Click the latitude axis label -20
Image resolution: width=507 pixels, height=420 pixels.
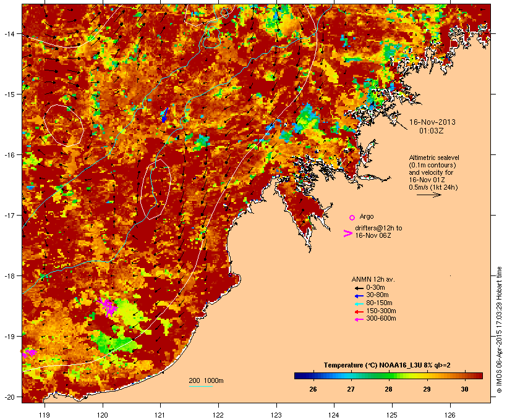tap(9, 397)
